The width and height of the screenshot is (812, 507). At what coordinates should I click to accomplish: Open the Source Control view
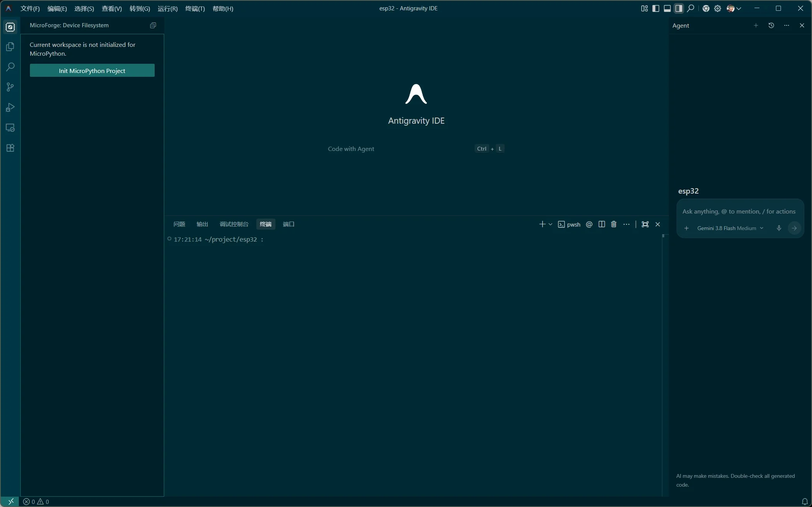(x=10, y=87)
